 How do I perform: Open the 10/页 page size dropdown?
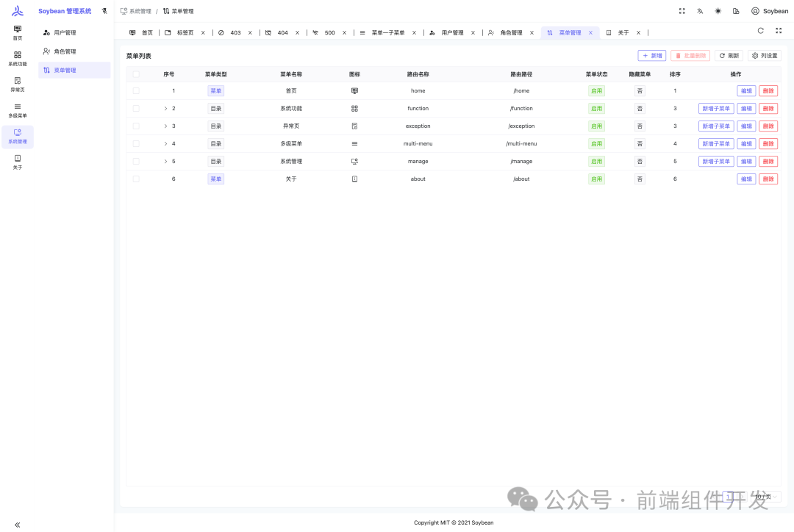click(764, 497)
